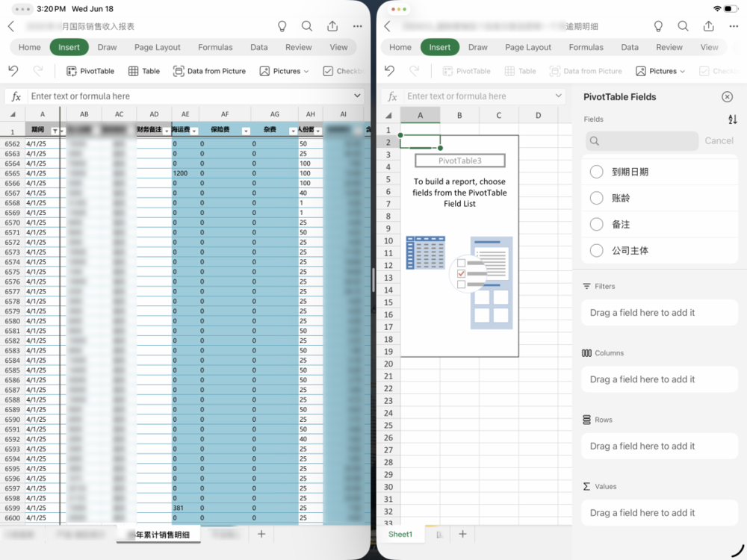The height and width of the screenshot is (560, 747).
Task: Select the 账龄 field checkbox
Action: pos(596,198)
